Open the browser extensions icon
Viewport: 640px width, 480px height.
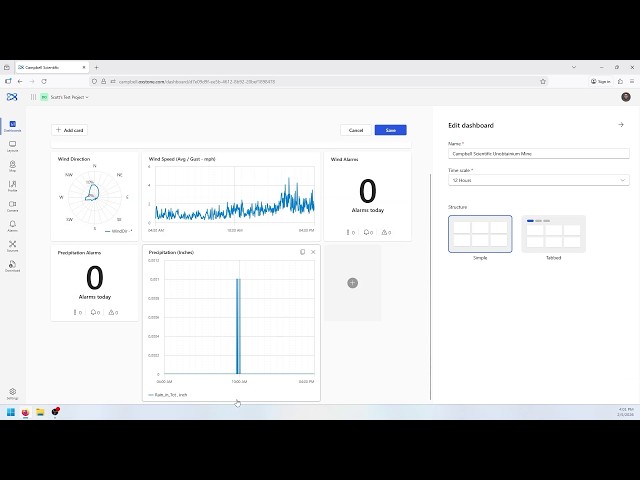coord(620,81)
